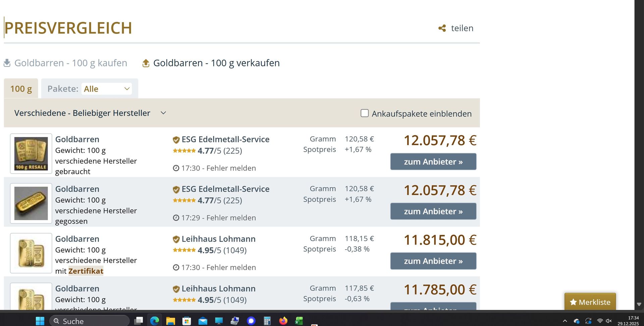Click the sell upload icon beside Goldbarren verkaufen
This screenshot has height=326, width=644.
coord(146,63)
